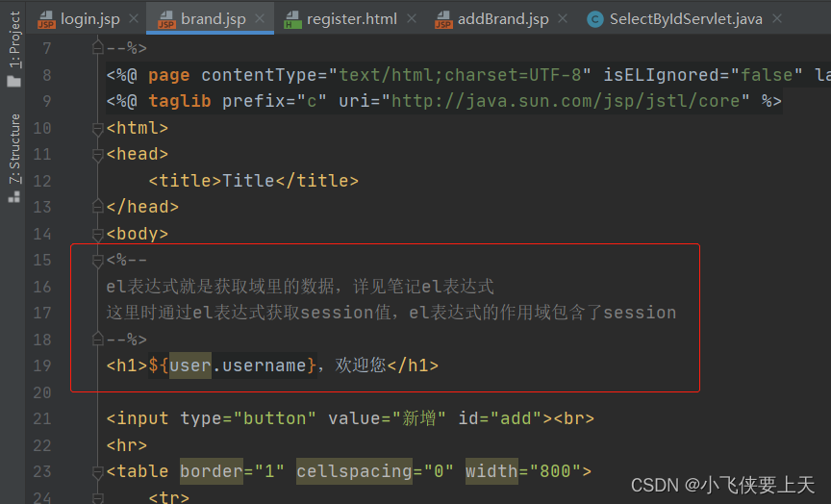Close the register.html tab
The height and width of the screenshot is (504, 831).
[412, 18]
